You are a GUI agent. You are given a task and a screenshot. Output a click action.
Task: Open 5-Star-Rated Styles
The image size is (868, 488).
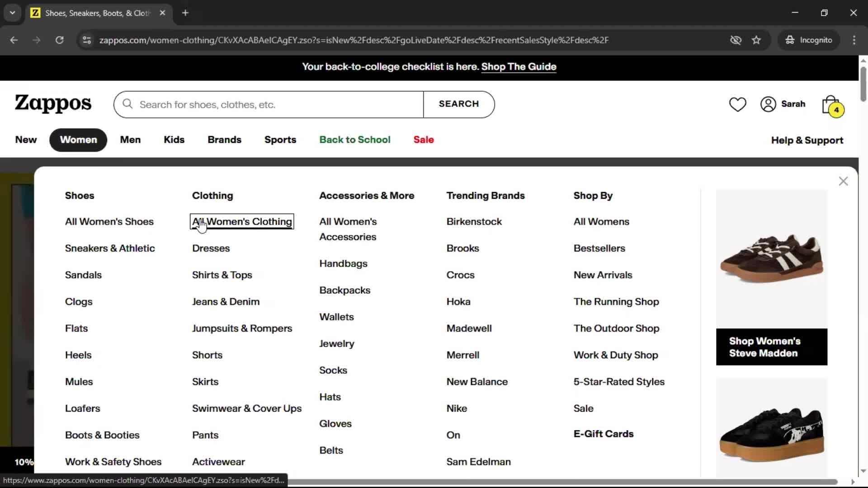tap(619, 381)
